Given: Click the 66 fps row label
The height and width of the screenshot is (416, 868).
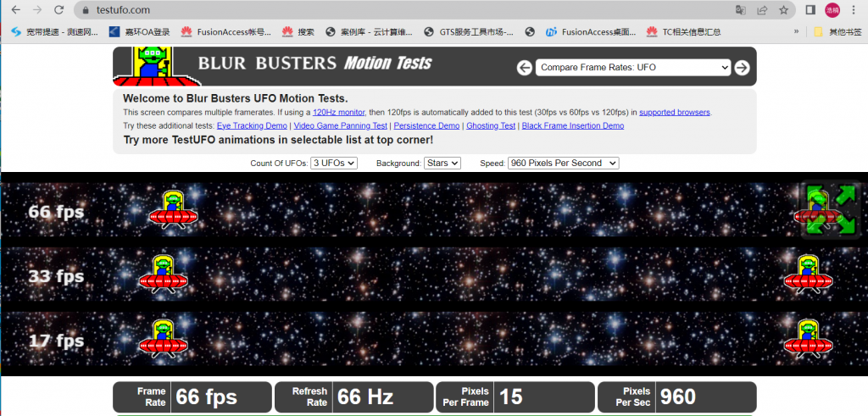Looking at the screenshot, I should (x=56, y=211).
